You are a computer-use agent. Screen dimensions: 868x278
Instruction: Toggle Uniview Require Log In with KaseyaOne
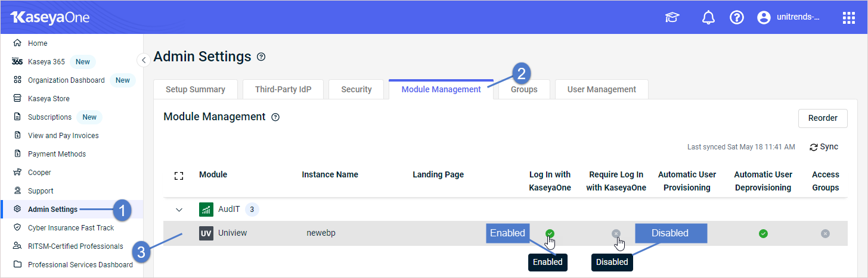pyautogui.click(x=616, y=233)
